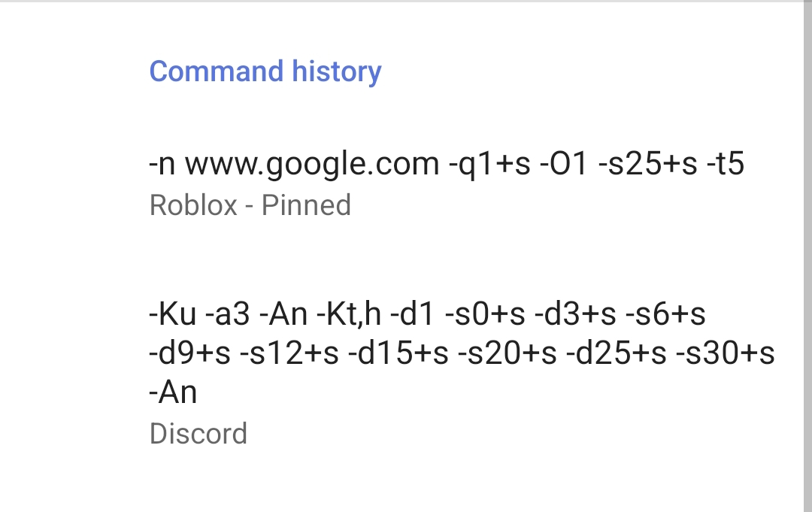This screenshot has width=812, height=512.
Task: Click the final -An on the third line
Action: (x=173, y=392)
